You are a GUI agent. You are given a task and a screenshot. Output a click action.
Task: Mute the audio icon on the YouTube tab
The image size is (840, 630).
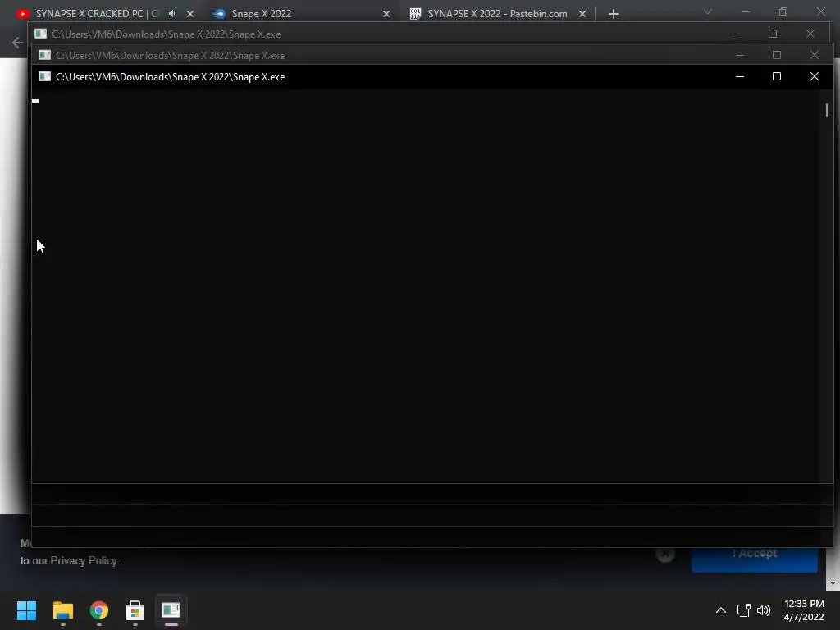click(172, 13)
